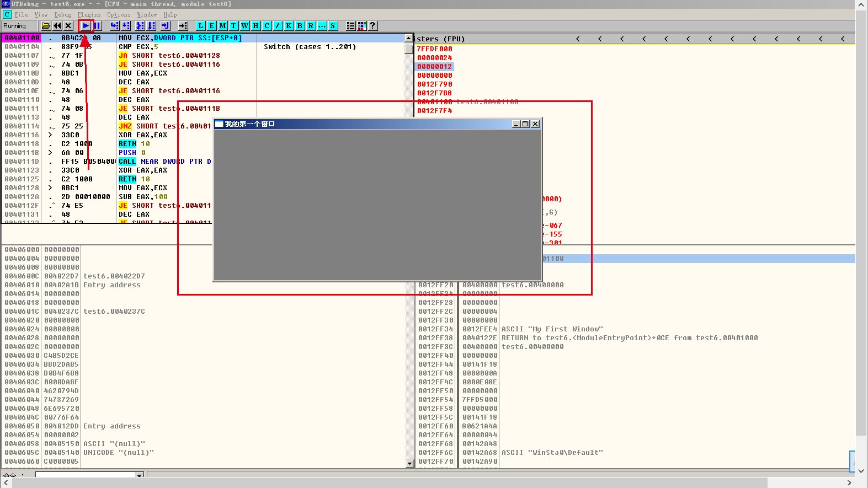Run the program with the play icon
868x488 pixels.
[86, 26]
